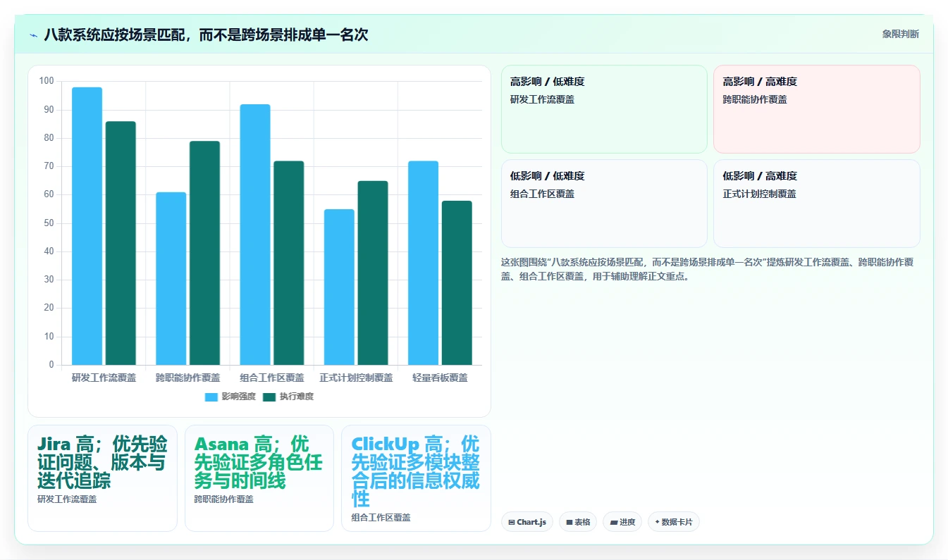Screen dimensions: 948x560
Task: Click the green bar for 组合工作区覆盖
Action: pyautogui.click(x=289, y=263)
